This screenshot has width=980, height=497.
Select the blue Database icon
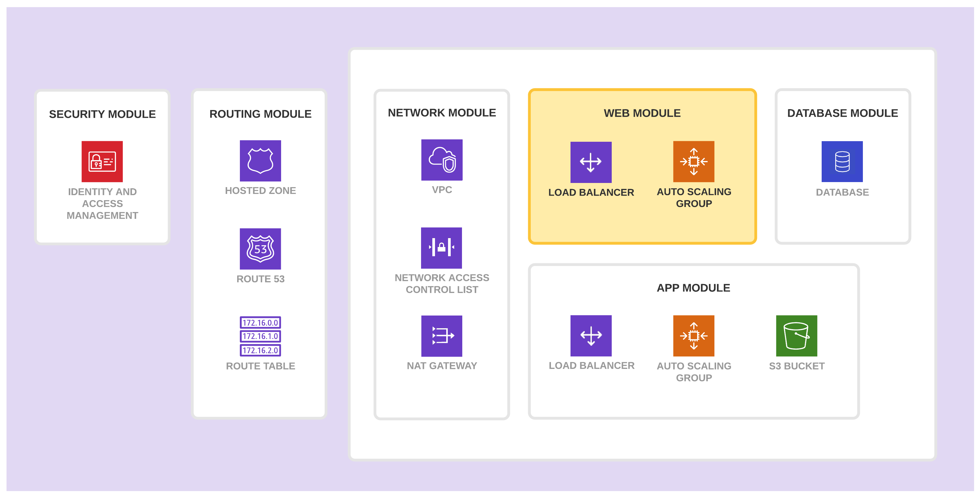[842, 161]
